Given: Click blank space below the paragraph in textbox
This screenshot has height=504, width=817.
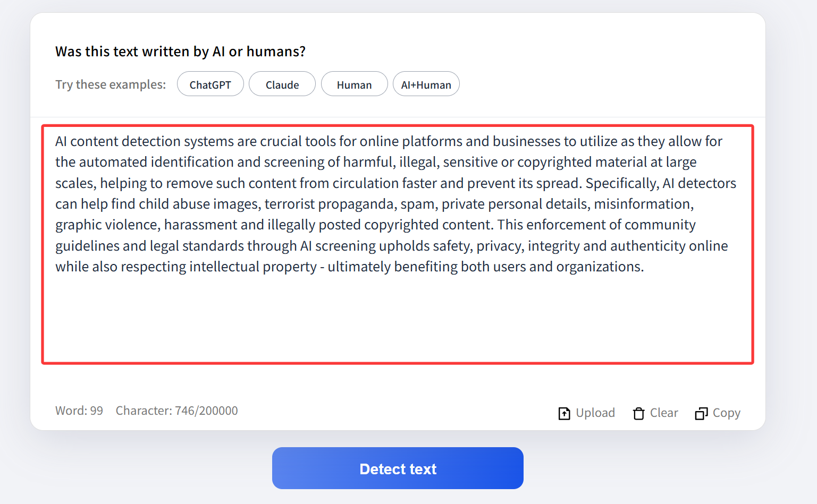Looking at the screenshot, I should 398,319.
